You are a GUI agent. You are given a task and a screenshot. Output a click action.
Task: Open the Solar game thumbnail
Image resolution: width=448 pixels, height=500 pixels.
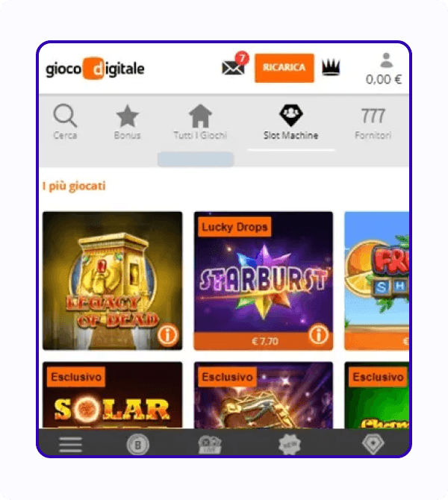tap(112, 395)
